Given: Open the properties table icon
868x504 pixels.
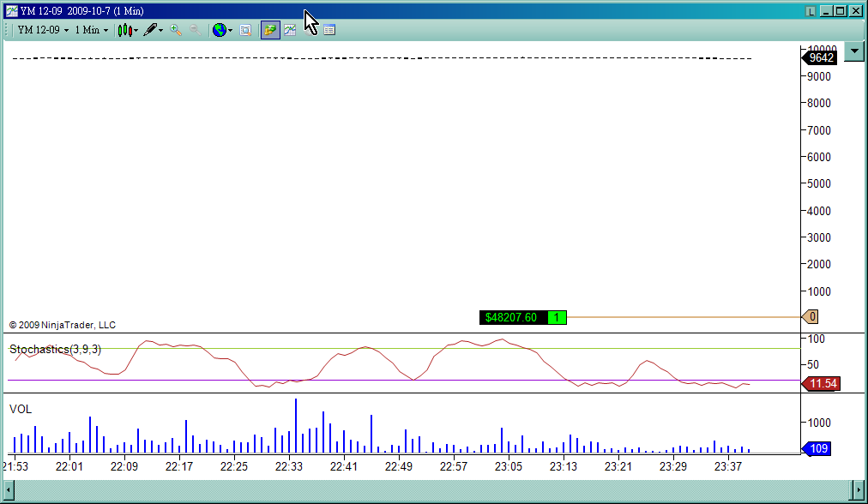Looking at the screenshot, I should pyautogui.click(x=329, y=30).
